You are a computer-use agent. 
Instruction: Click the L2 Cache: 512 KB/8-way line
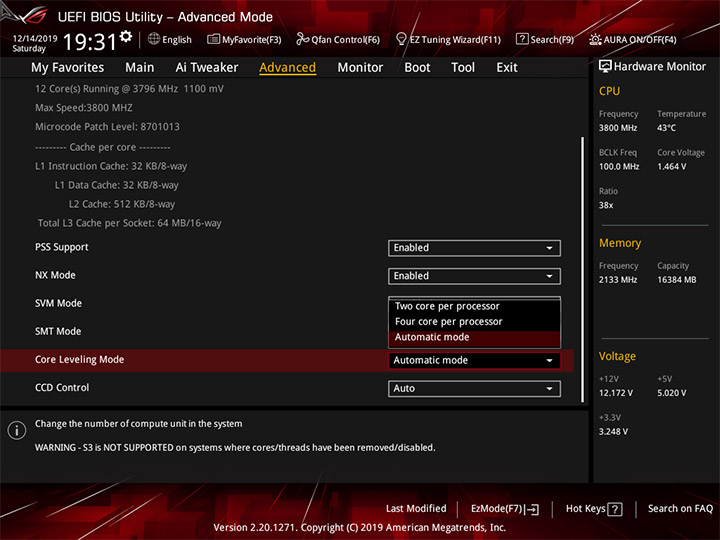coord(122,204)
